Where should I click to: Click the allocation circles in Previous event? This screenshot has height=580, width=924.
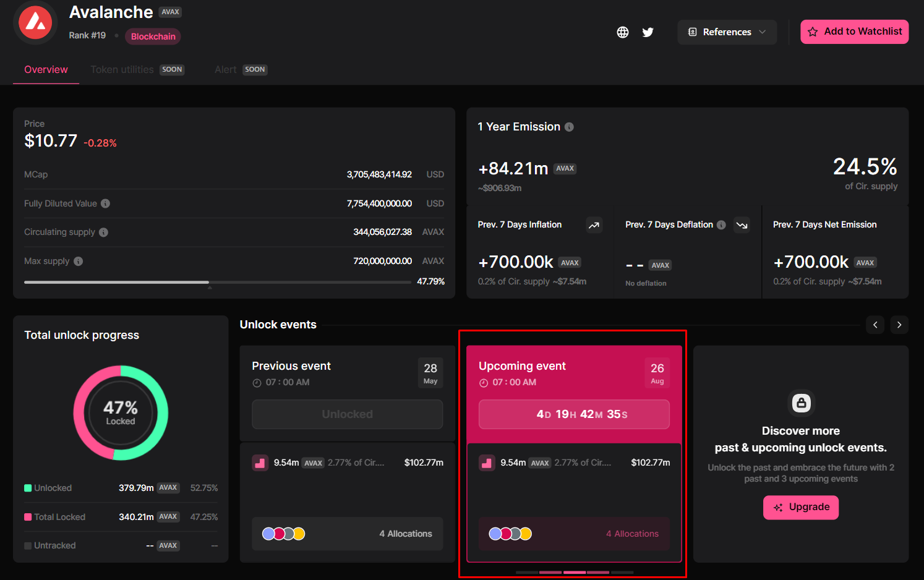pyautogui.click(x=284, y=534)
